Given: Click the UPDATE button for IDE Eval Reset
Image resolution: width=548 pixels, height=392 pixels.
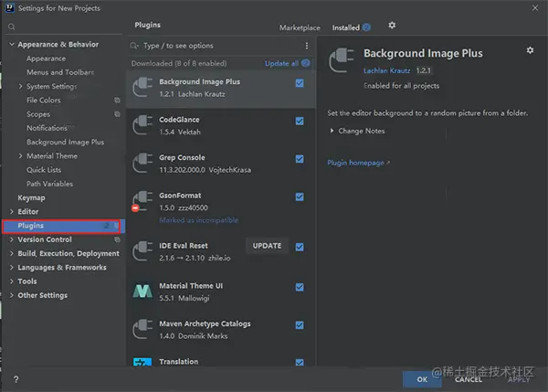Looking at the screenshot, I should coord(267,246).
